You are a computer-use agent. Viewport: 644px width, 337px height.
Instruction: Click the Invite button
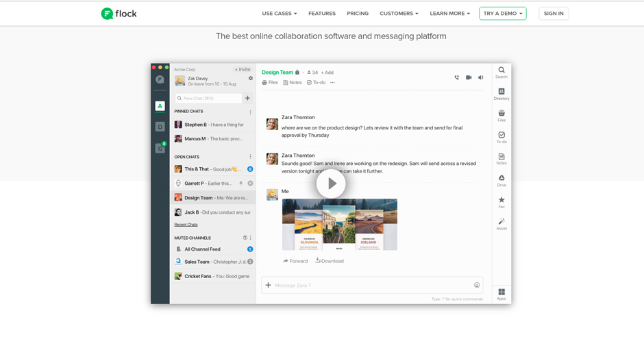coord(243,69)
